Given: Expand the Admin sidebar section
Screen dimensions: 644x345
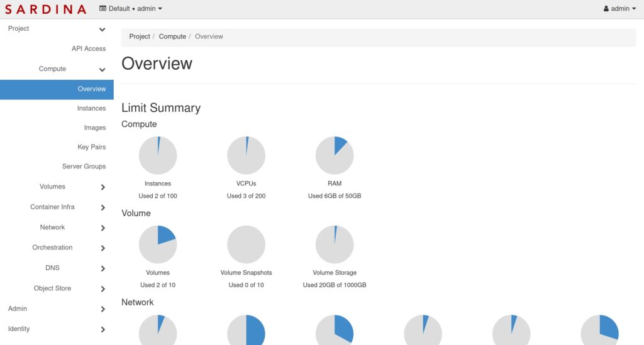Looking at the screenshot, I should [x=57, y=309].
